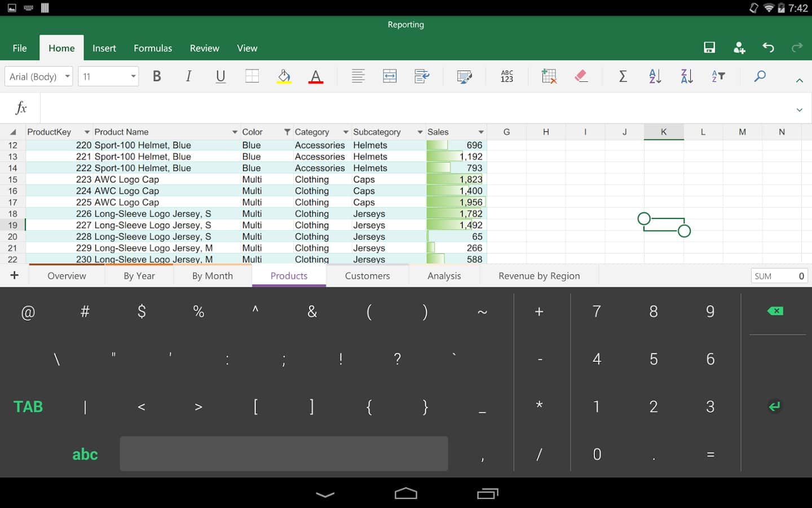Switch keyboard to abc letters
Screen dimensions: 812x508
tap(85, 454)
